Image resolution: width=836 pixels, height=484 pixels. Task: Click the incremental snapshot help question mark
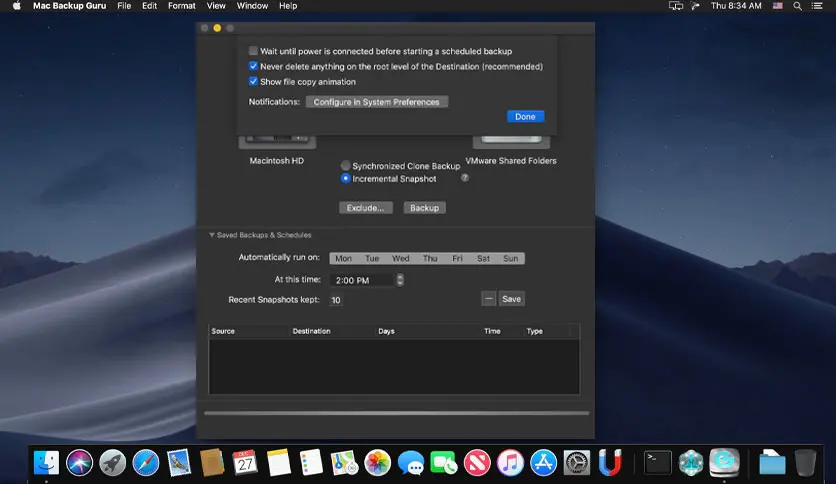tap(465, 178)
